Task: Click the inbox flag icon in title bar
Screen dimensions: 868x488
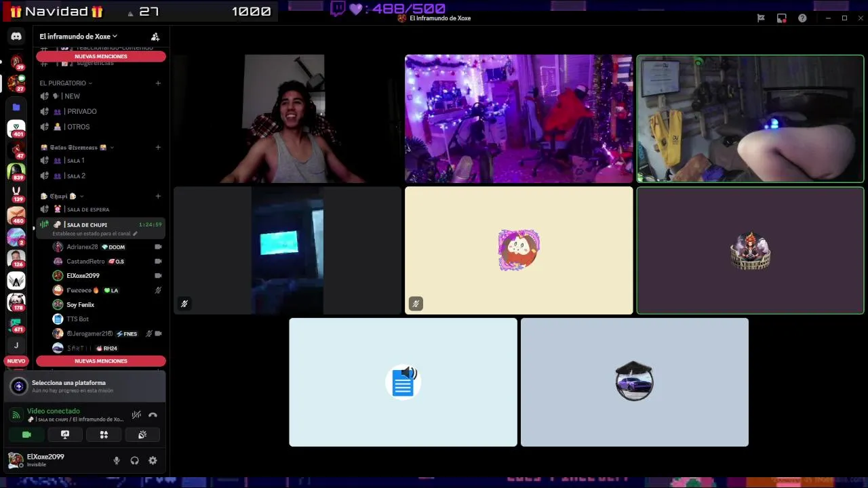Action: point(761,18)
